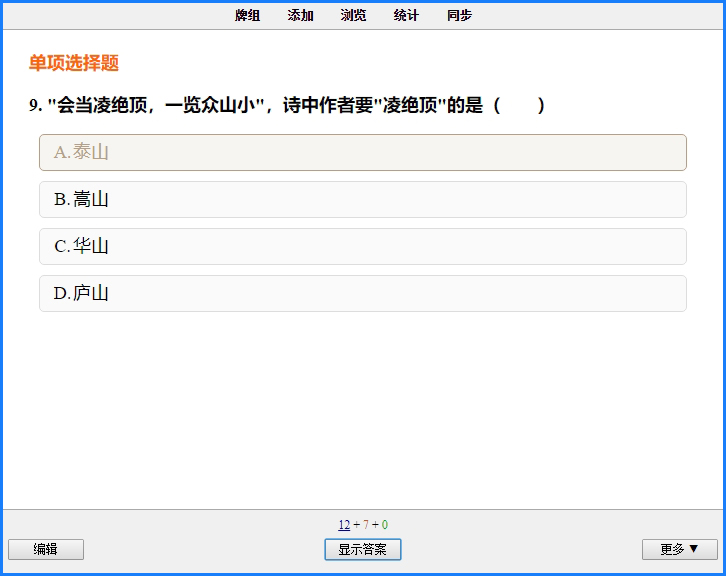This screenshot has width=726, height=576.
Task: Open the 添加 (Add) menu item
Action: [300, 15]
